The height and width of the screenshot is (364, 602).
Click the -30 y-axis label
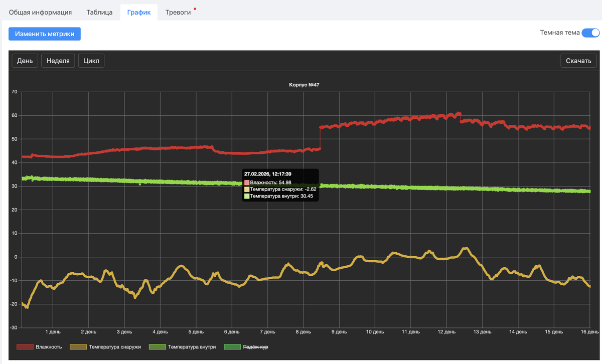click(13, 327)
